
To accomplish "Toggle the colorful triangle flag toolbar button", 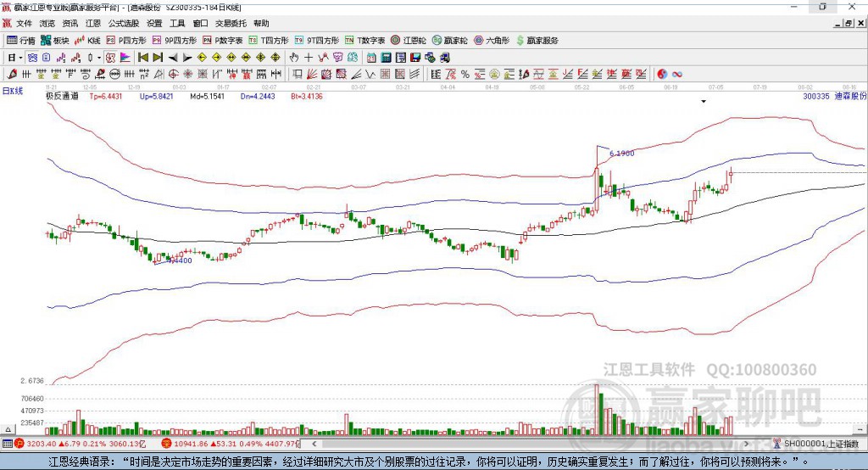I will pos(125,58).
